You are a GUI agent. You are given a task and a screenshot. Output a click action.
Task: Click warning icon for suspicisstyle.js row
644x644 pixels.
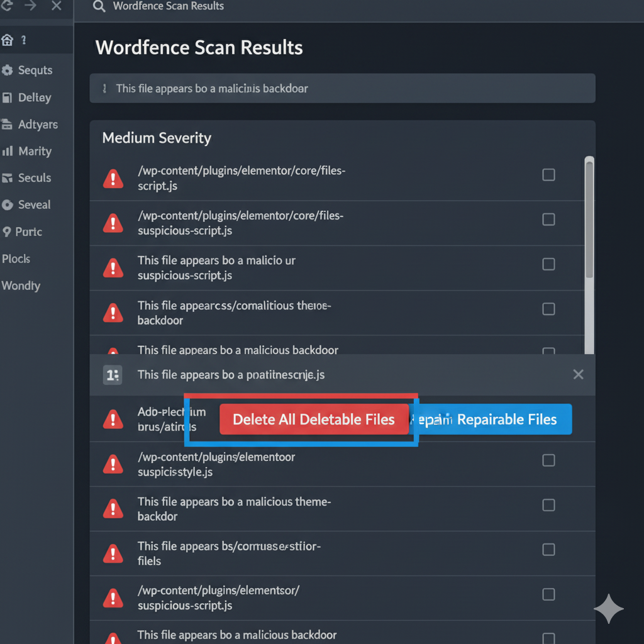tap(113, 464)
